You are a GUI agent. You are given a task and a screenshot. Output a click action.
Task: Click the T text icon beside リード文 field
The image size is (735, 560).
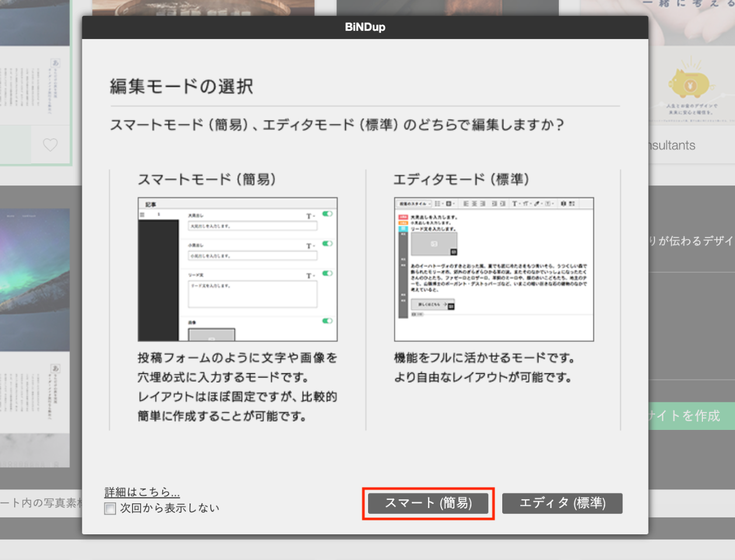point(310,275)
